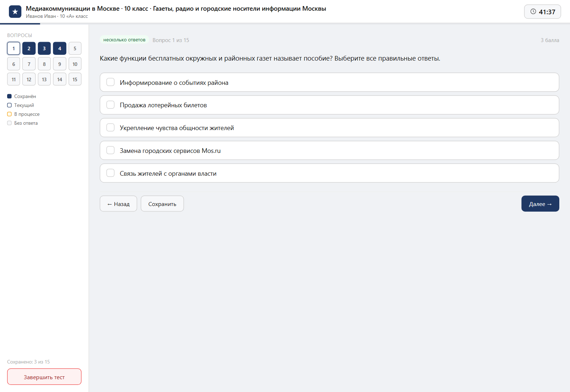Go to question 1 in navigator
Image resolution: width=570 pixels, height=392 pixels.
(14, 48)
